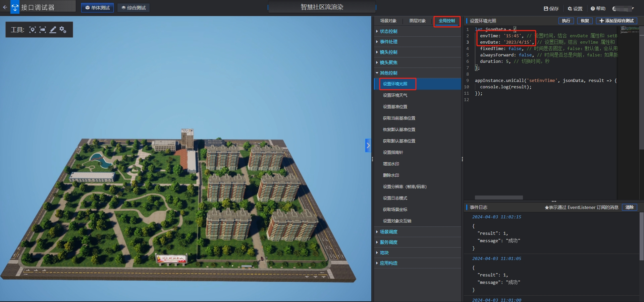The image size is (644, 302).
Task: Click the 智慧社区流渲染 title field
Action: [x=322, y=7]
